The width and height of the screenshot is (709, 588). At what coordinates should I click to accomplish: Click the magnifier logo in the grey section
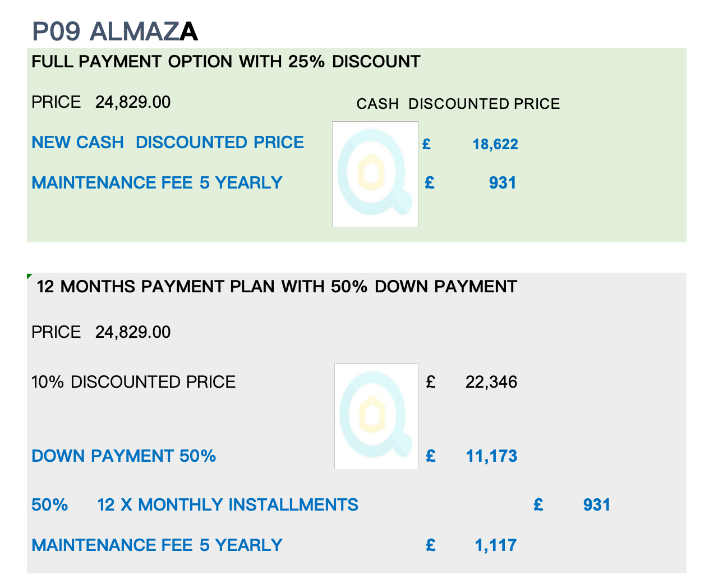[x=376, y=416]
